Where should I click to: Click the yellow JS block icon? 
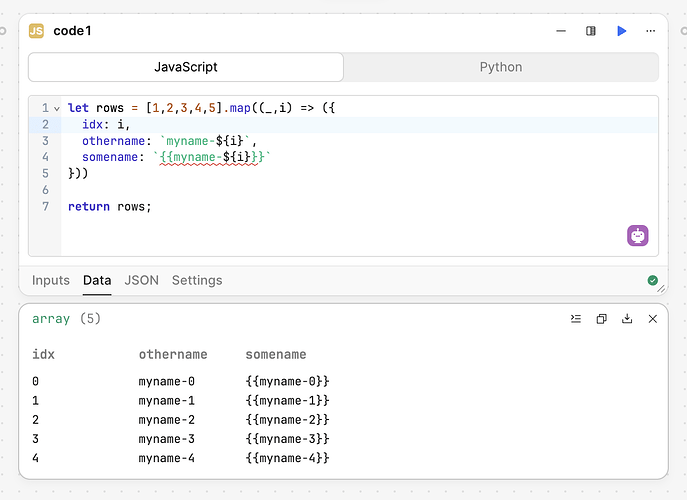tap(37, 31)
